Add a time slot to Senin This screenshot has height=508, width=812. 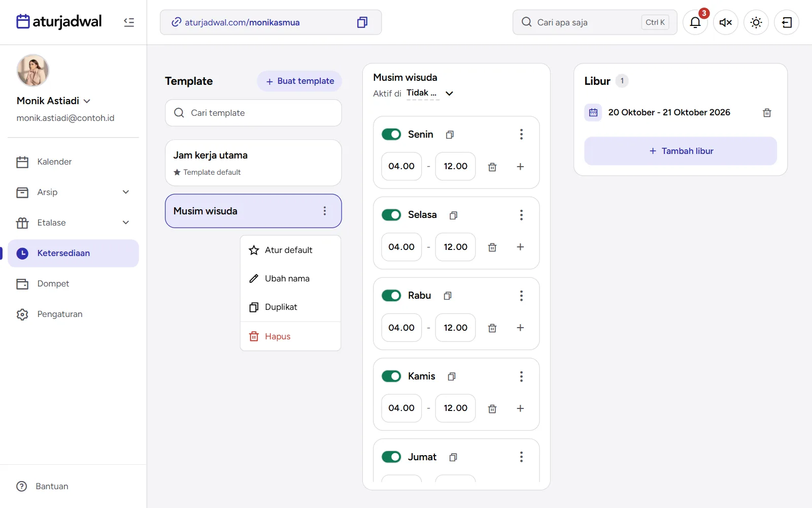(520, 167)
